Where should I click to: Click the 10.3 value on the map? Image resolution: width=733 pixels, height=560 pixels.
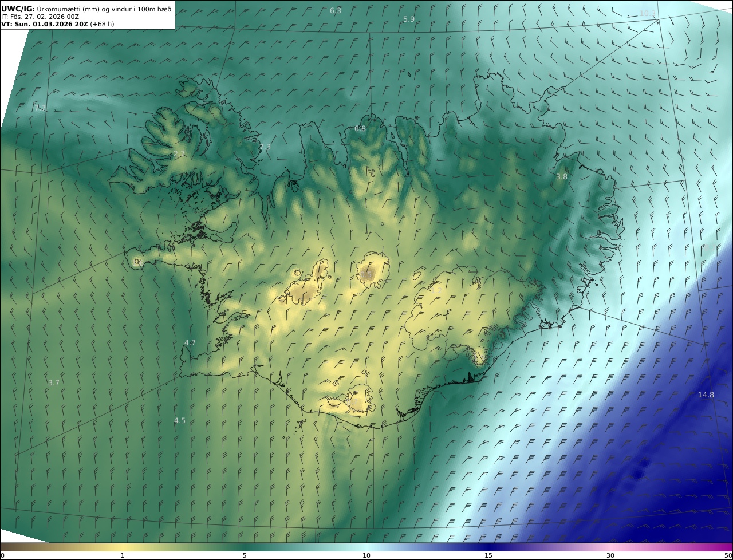pyautogui.click(x=647, y=13)
